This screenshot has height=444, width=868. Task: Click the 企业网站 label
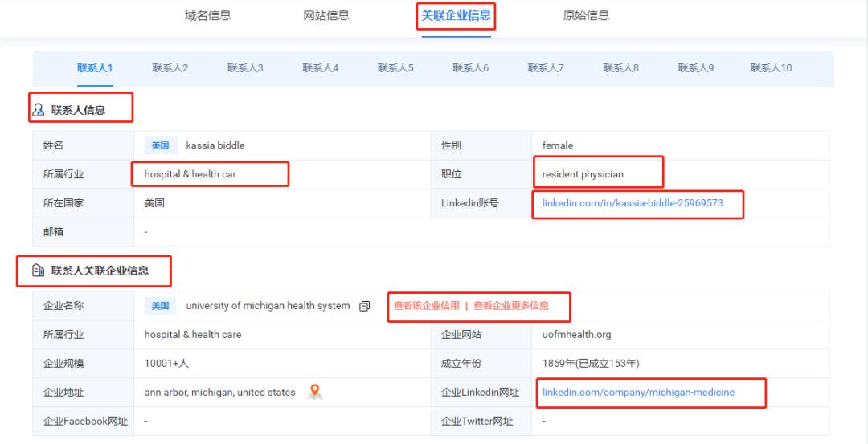[x=461, y=335]
